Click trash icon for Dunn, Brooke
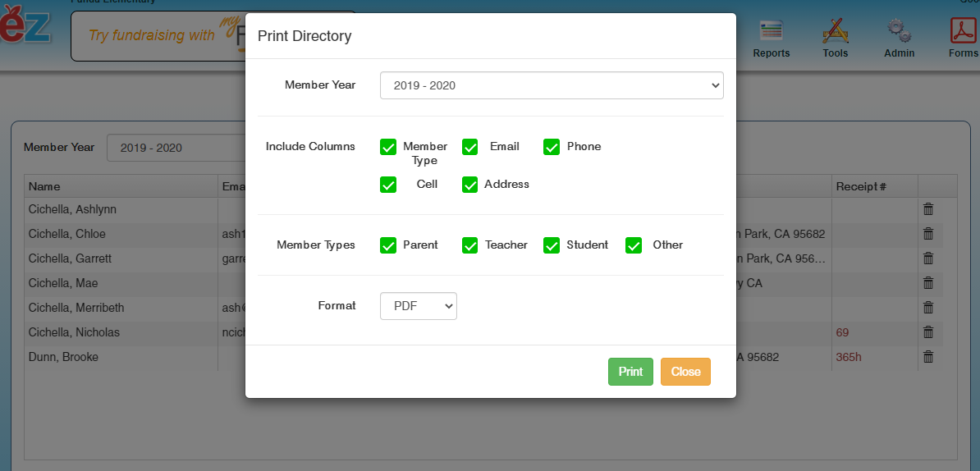980x471 pixels. tap(928, 357)
